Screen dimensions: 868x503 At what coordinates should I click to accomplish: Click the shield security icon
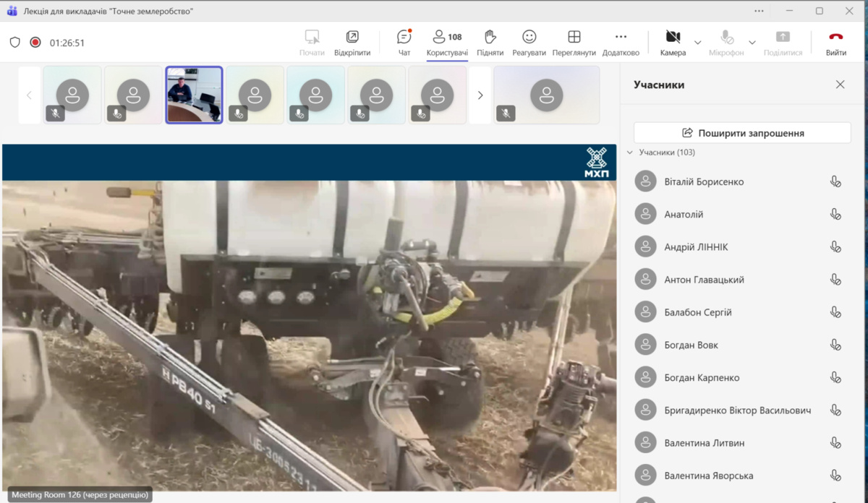coord(14,43)
